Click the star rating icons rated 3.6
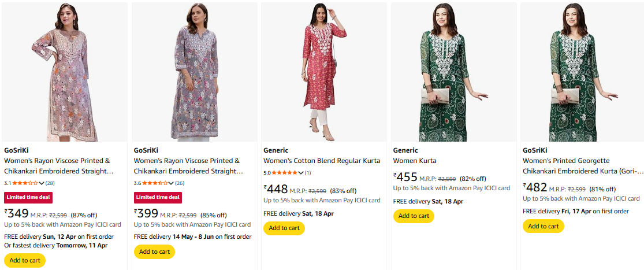 click(155, 183)
